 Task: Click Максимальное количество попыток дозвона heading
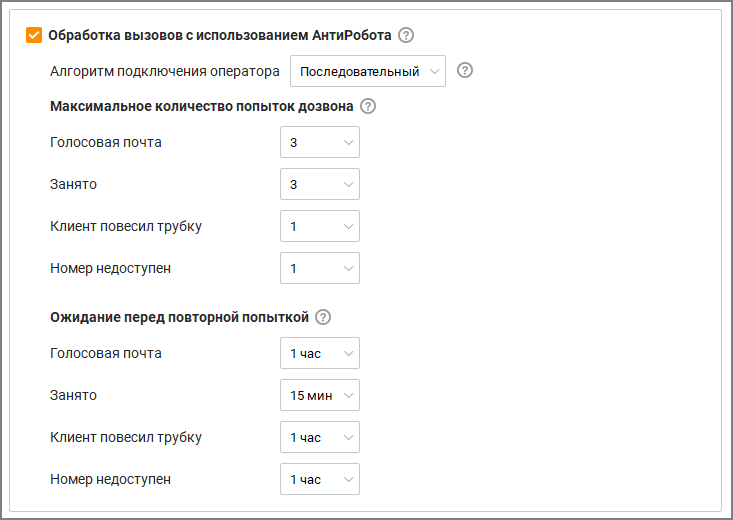(201, 107)
